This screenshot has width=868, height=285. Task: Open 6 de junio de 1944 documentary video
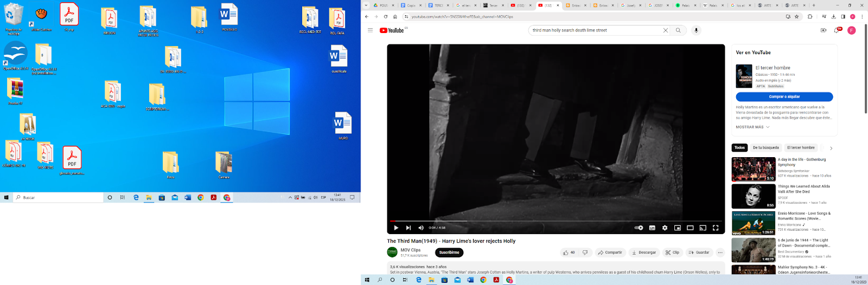(754, 250)
